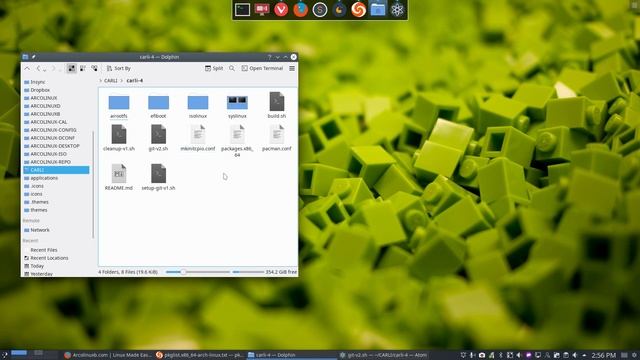Select the isolinux folder
640x360 pixels.
(x=198, y=106)
